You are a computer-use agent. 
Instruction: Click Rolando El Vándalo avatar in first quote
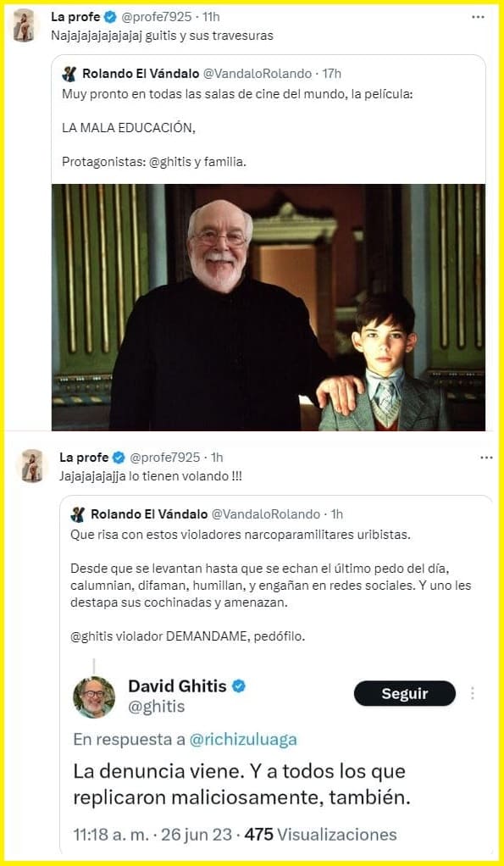coord(69,74)
